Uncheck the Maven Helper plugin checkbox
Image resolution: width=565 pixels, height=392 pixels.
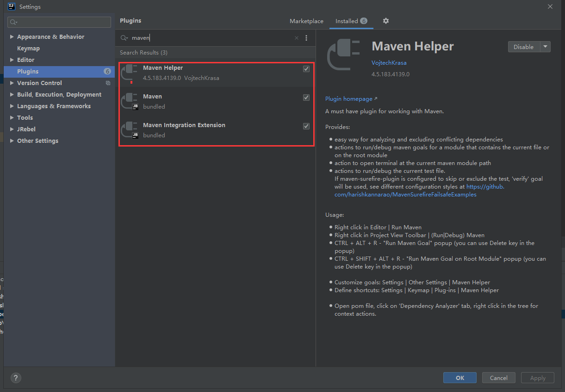tap(306, 68)
